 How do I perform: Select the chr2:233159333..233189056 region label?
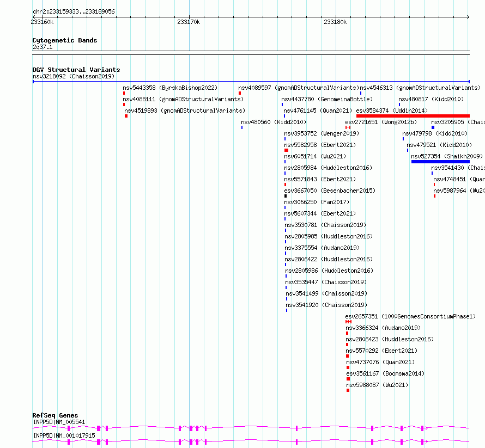pyautogui.click(x=74, y=11)
